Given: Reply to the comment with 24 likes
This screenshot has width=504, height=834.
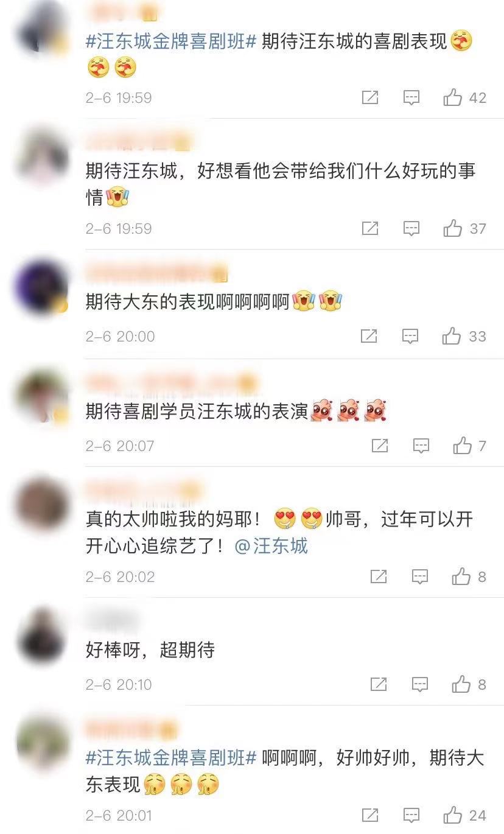Looking at the screenshot, I should point(411,815).
